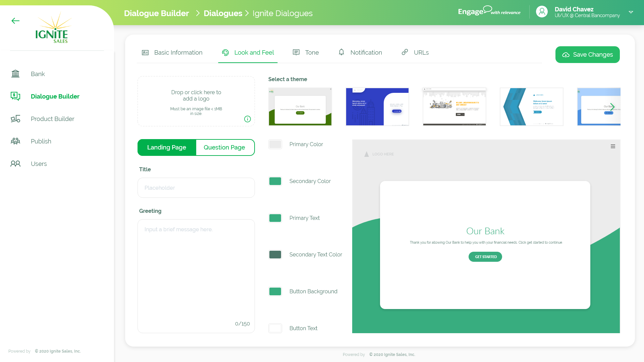
Task: Open the Secondary Text Color swatch
Action: click(275, 255)
